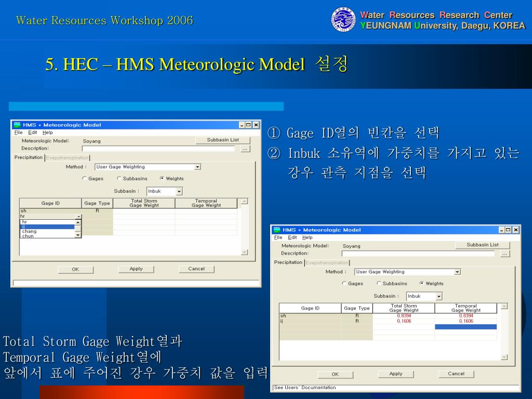Click the ellipsis button beside Description in upper window
Viewport: 532px width, 399px height.
245,149
